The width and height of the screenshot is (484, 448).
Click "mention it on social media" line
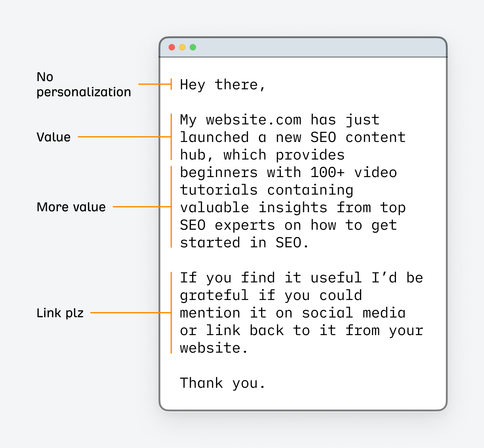tap(293, 313)
